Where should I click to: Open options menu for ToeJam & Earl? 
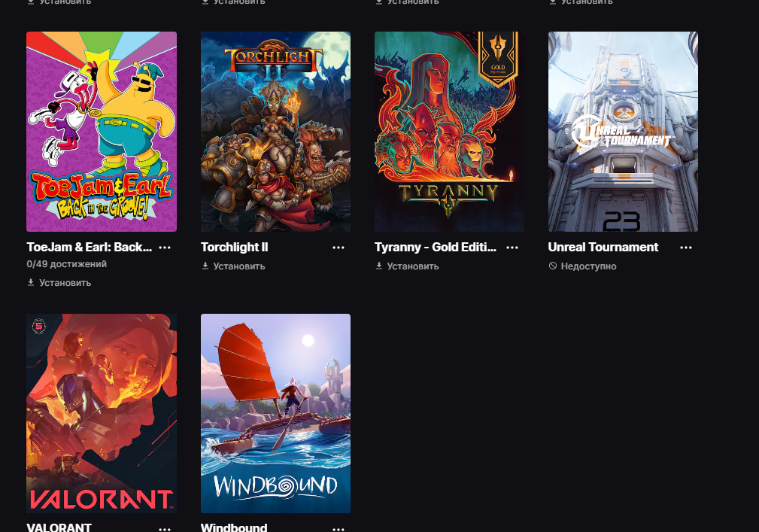[165, 248]
